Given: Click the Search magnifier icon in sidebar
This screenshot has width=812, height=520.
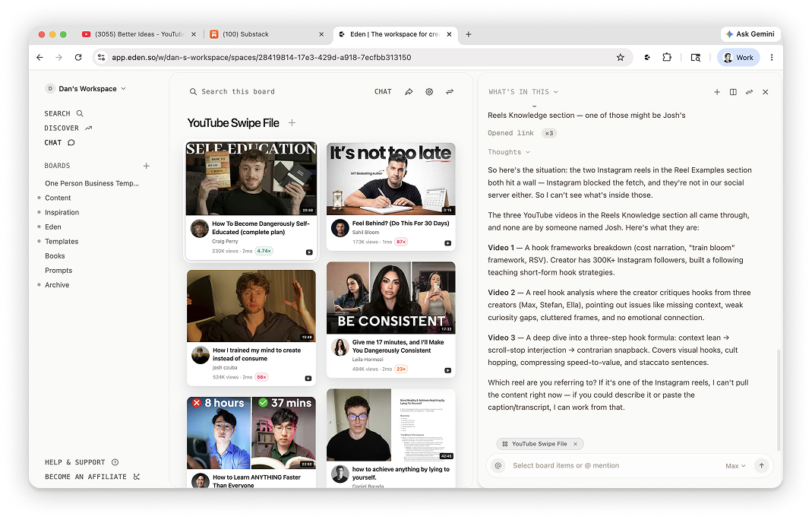Looking at the screenshot, I should pyautogui.click(x=80, y=113).
